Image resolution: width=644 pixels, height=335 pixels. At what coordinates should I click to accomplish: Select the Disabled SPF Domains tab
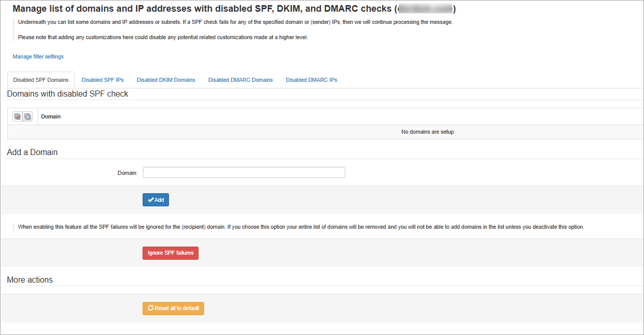(x=41, y=80)
